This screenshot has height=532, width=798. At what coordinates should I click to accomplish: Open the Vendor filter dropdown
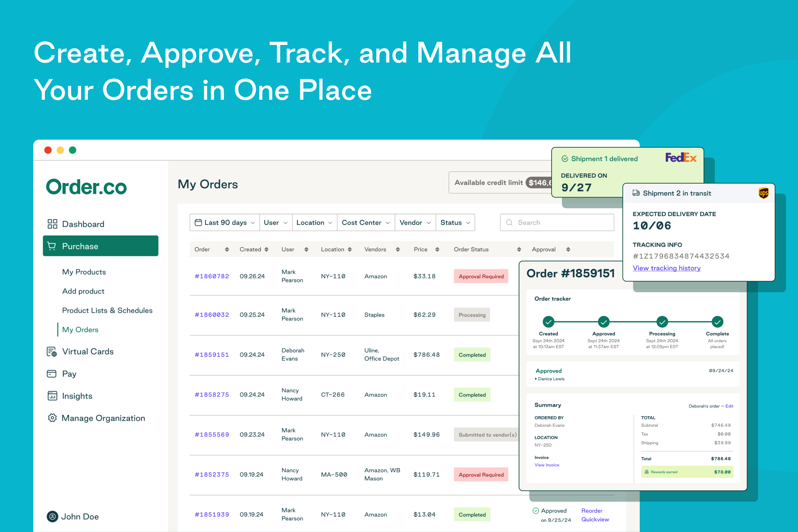click(x=415, y=222)
